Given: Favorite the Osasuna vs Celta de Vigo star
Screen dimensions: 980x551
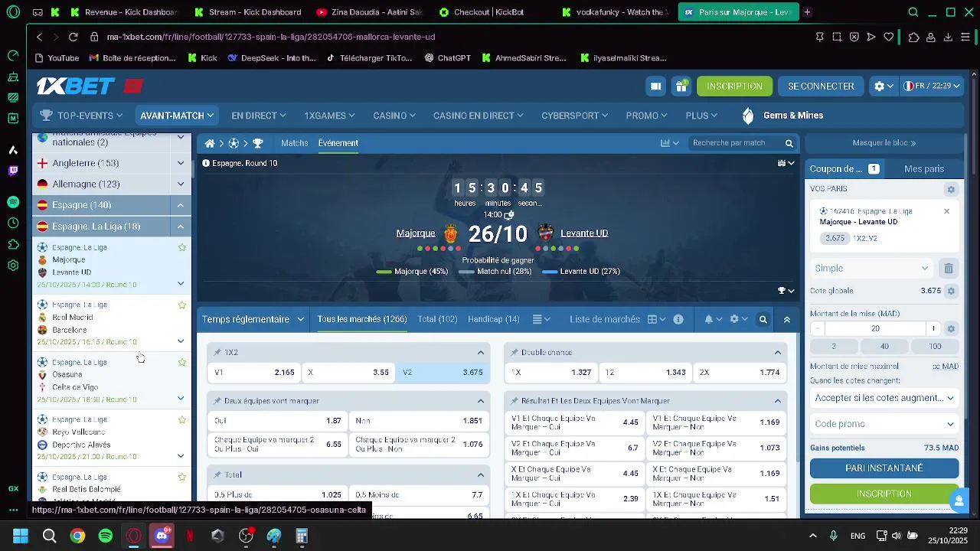Looking at the screenshot, I should tap(181, 362).
